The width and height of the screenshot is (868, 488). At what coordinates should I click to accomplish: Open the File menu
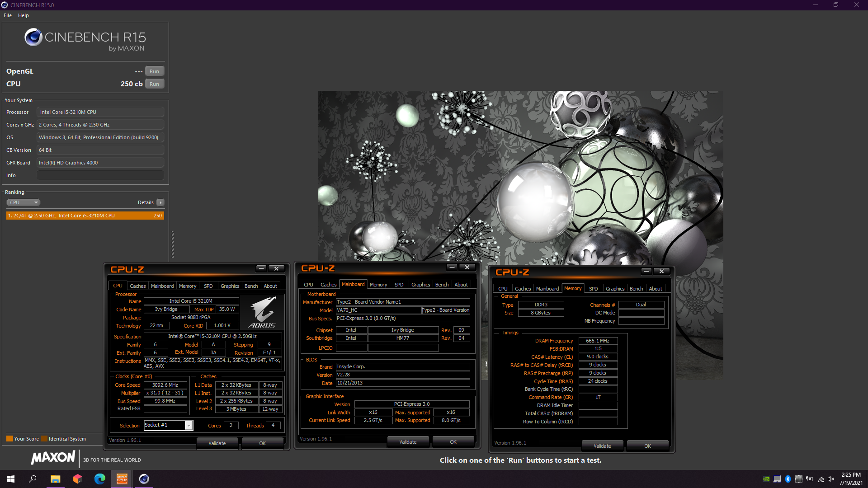[8, 15]
